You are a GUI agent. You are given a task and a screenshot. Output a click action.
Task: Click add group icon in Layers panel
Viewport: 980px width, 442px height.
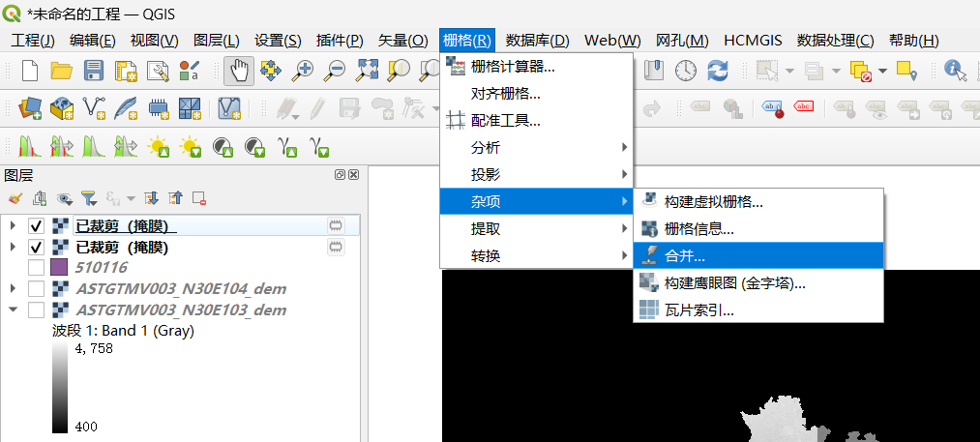pyautogui.click(x=40, y=199)
